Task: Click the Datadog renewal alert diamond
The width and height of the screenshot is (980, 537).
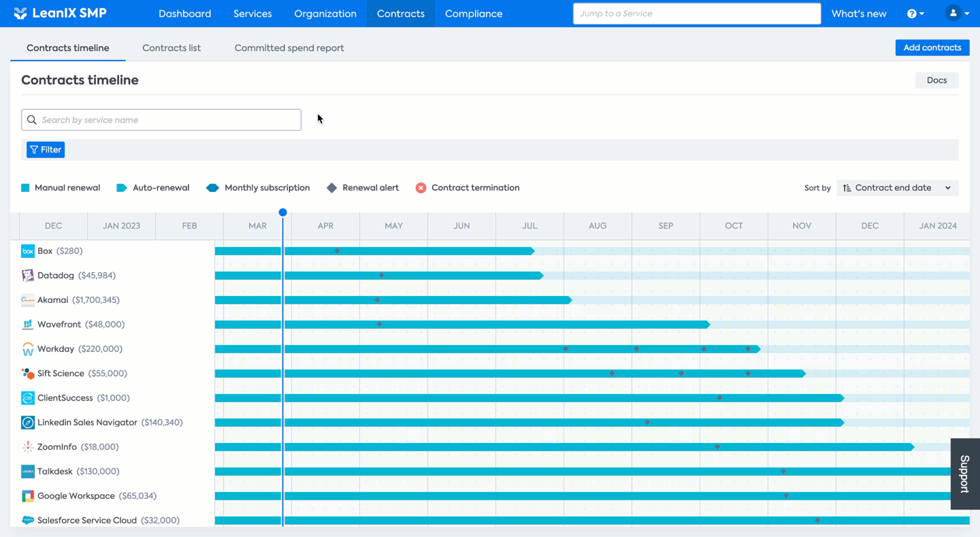Action: [x=382, y=276]
